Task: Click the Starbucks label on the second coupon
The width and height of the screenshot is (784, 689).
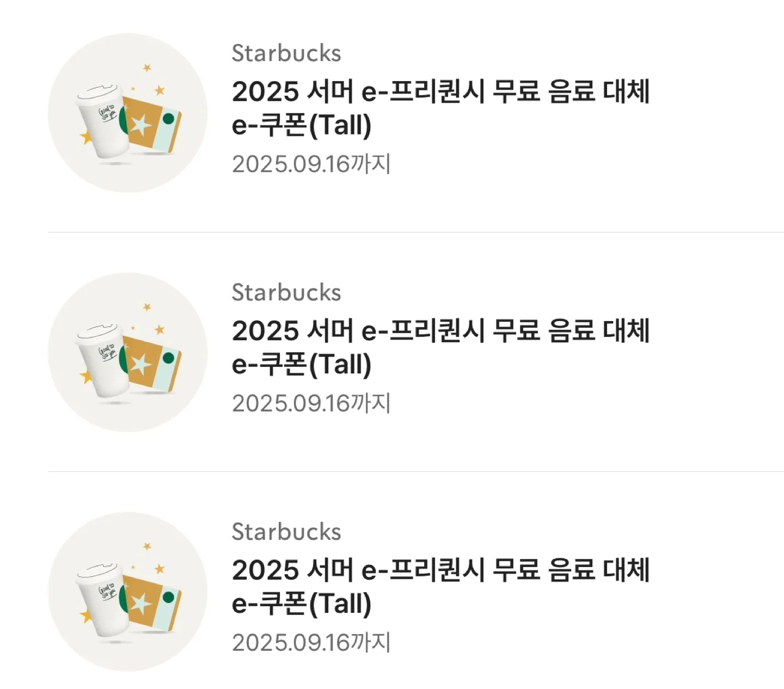Action: pyautogui.click(x=286, y=293)
